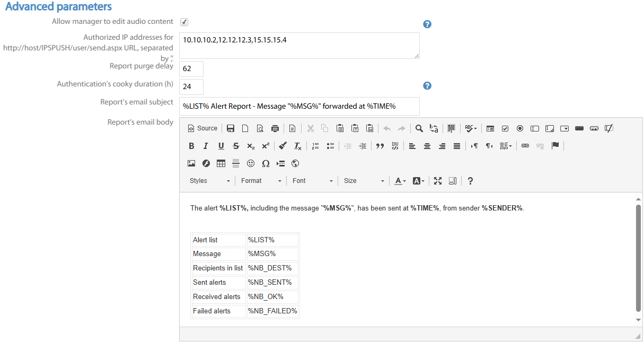Screen dimensions: 644x342
Task: Open the Font dropdown
Action: pyautogui.click(x=313, y=181)
